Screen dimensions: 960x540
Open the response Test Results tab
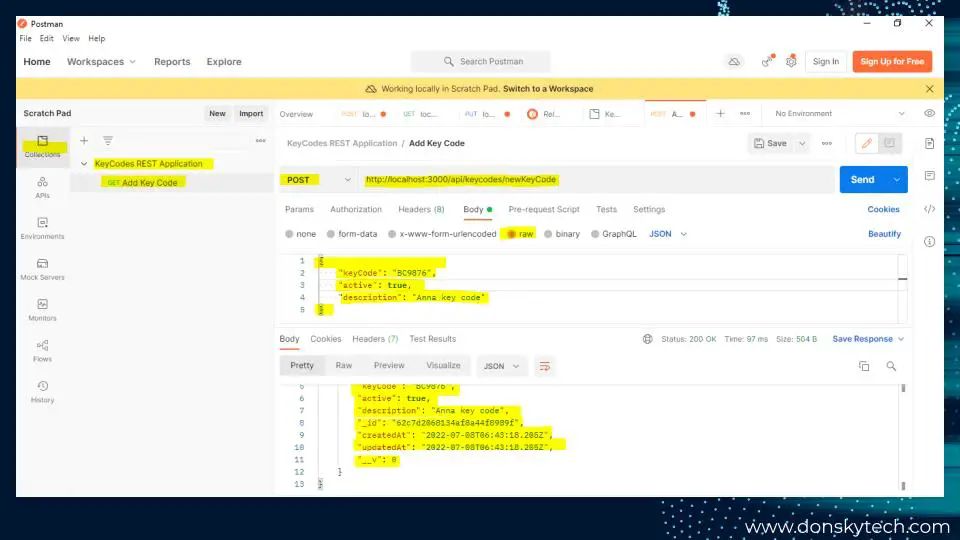pos(432,339)
